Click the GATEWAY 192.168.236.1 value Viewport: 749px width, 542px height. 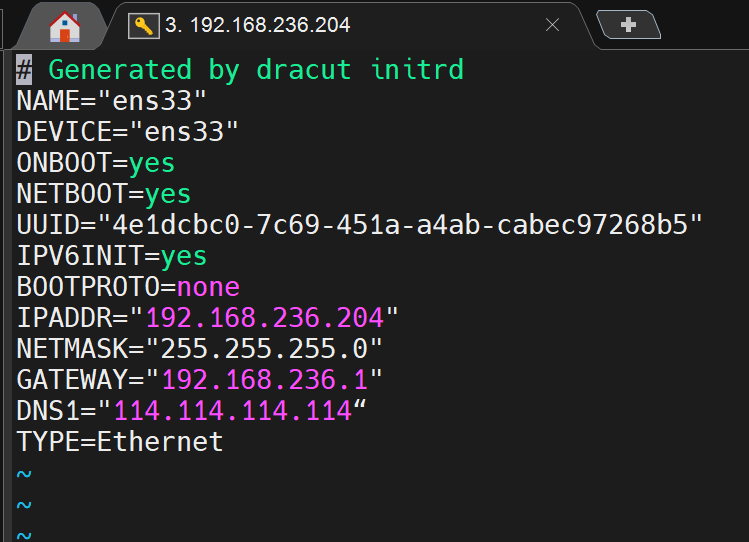265,380
